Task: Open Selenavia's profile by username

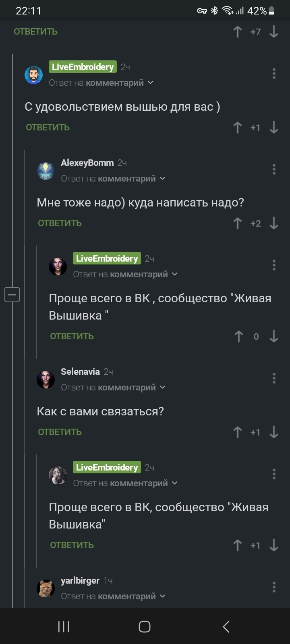Action: click(x=80, y=372)
